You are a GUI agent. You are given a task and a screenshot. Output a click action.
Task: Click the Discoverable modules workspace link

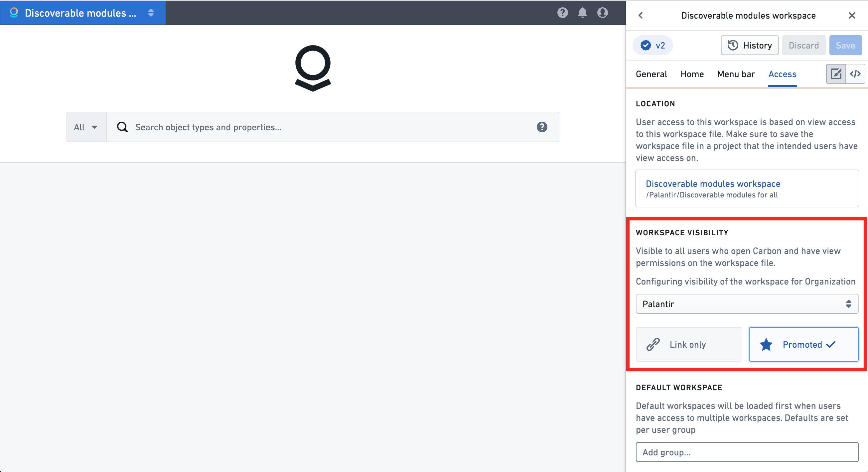click(x=712, y=183)
